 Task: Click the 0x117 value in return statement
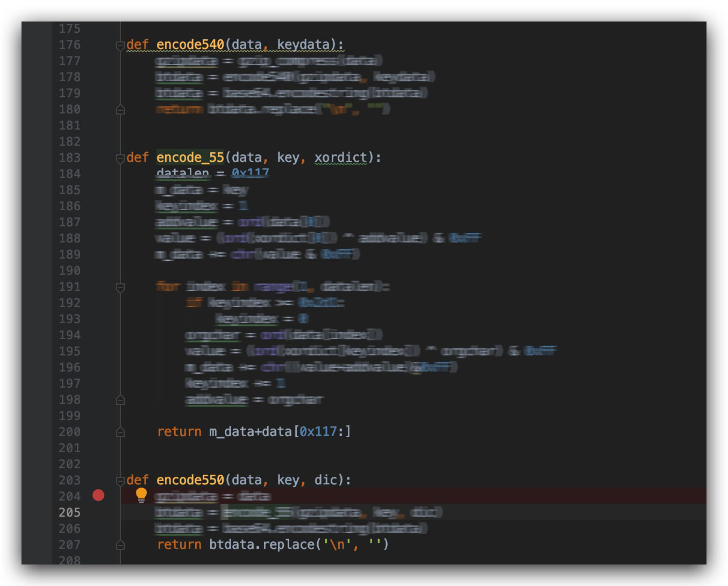pos(318,432)
